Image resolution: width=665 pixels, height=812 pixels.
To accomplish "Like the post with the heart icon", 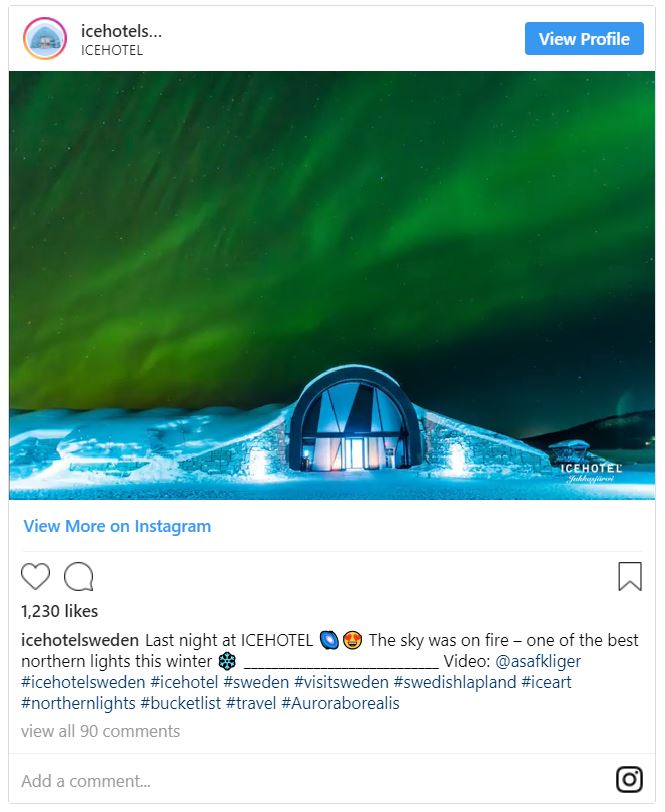I will click(x=35, y=576).
